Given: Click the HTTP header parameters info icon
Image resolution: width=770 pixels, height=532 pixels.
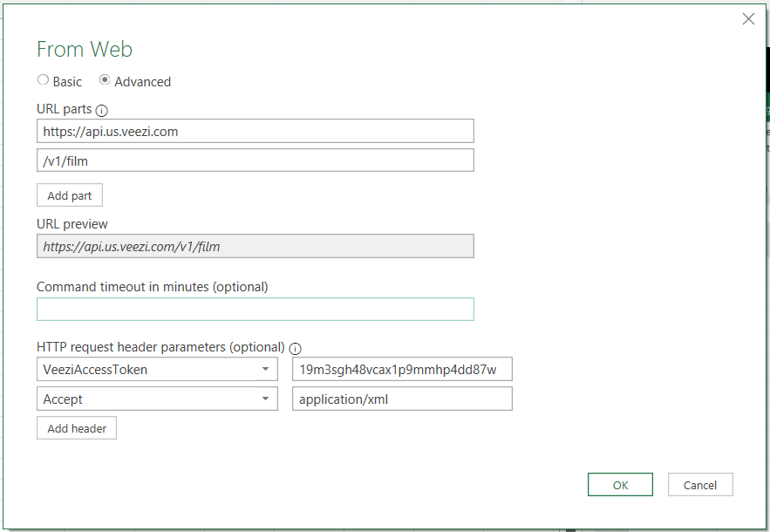Looking at the screenshot, I should click(295, 348).
